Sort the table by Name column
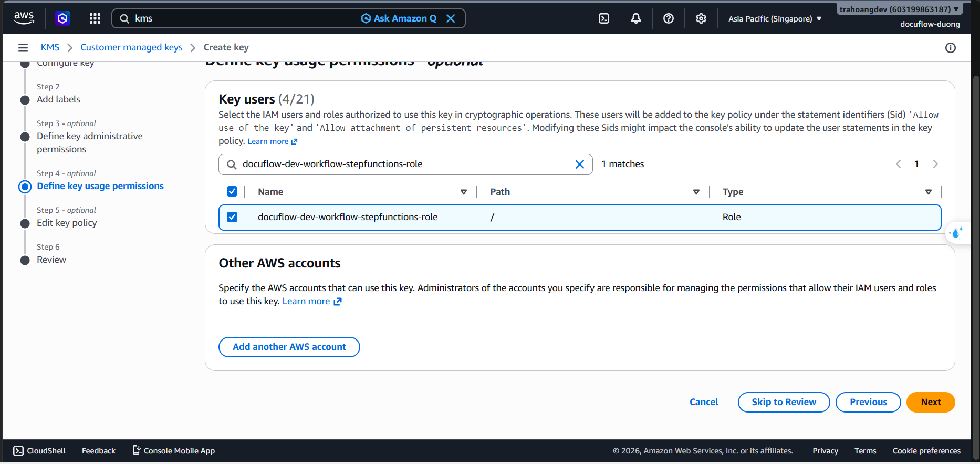980x464 pixels. 464,192
